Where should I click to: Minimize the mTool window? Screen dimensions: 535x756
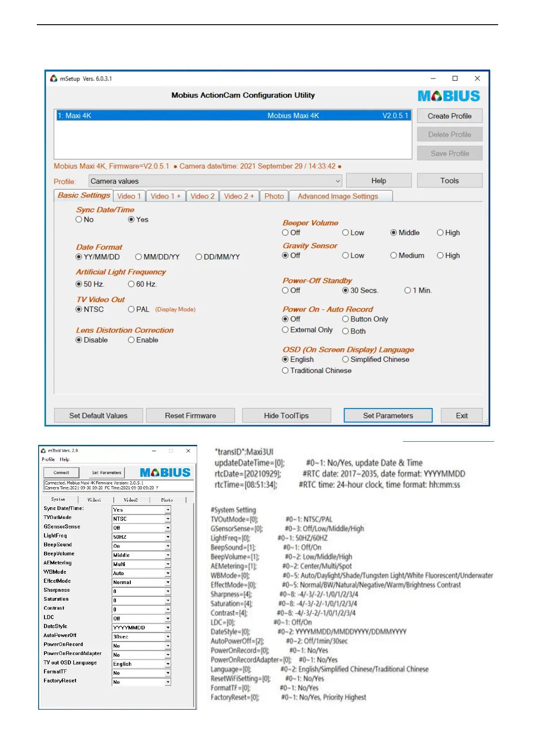coord(154,450)
